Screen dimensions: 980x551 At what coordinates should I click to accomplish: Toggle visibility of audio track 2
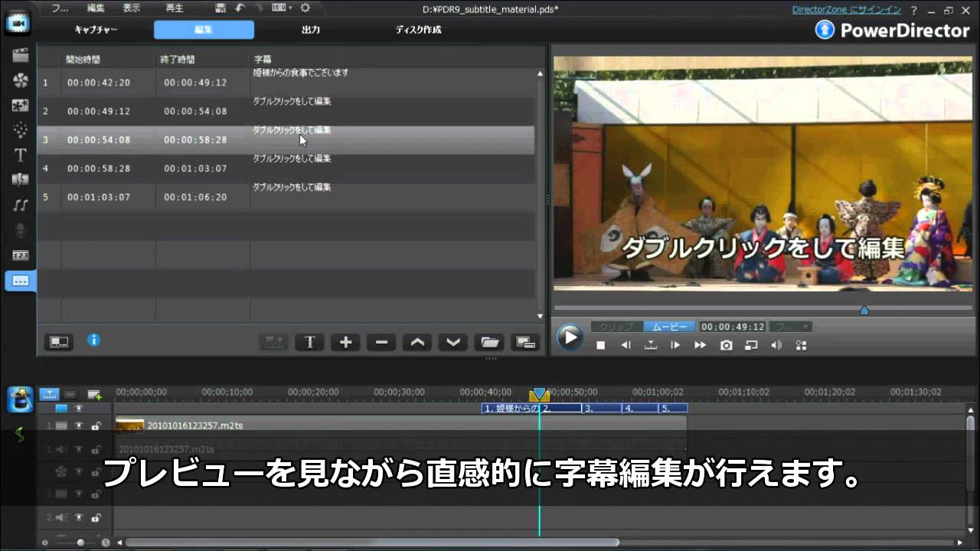point(78,517)
